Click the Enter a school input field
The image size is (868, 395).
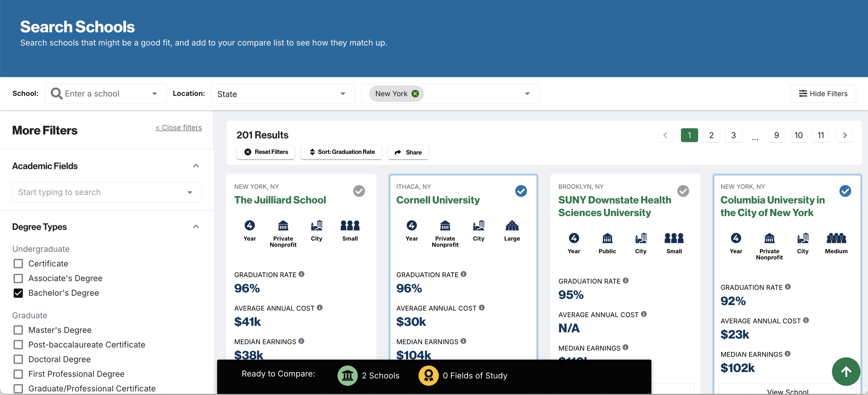click(x=106, y=94)
